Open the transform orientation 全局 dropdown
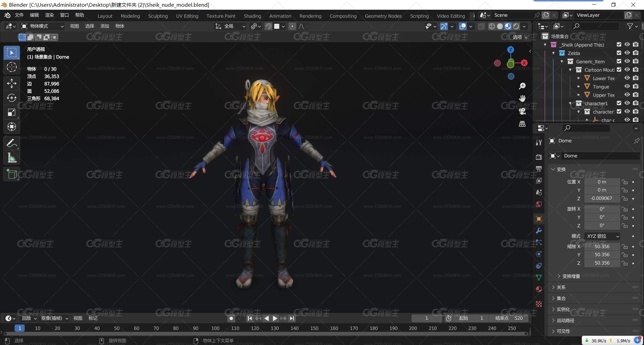This screenshot has height=345, width=644. pos(231,26)
